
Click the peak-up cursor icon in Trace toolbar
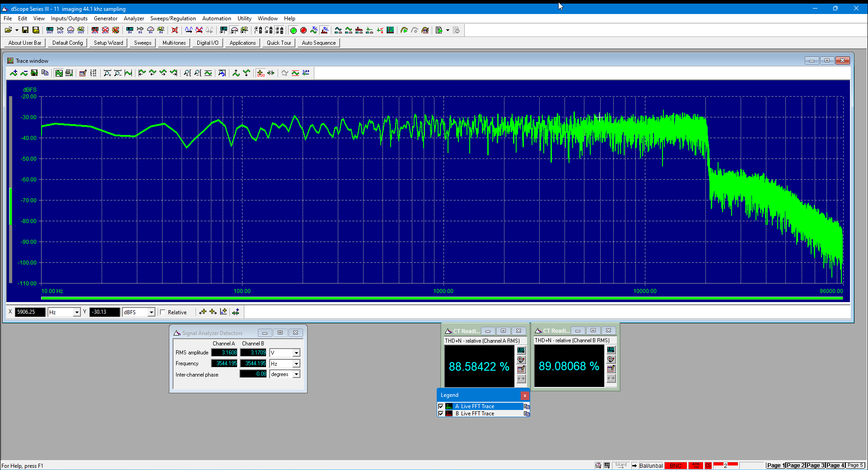click(x=236, y=73)
